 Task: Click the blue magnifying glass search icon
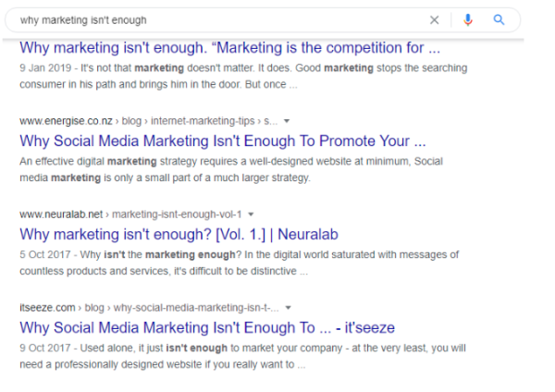coord(499,19)
